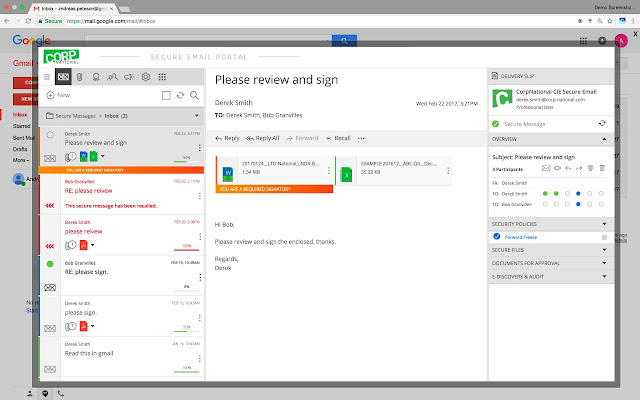Expand Gmail More label in background sidebar
640x400 pixels.
[20, 160]
